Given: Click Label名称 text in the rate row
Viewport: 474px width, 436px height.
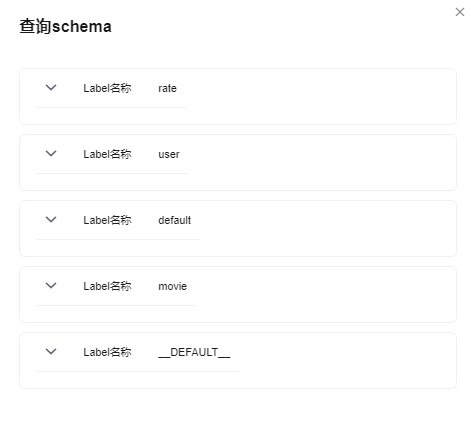Looking at the screenshot, I should coord(107,88).
